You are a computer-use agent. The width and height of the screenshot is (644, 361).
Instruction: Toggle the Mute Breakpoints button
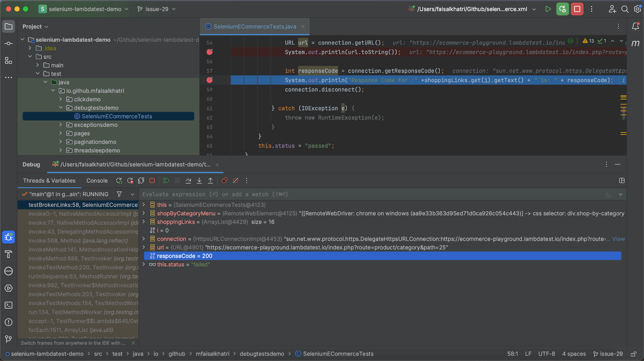tap(236, 181)
